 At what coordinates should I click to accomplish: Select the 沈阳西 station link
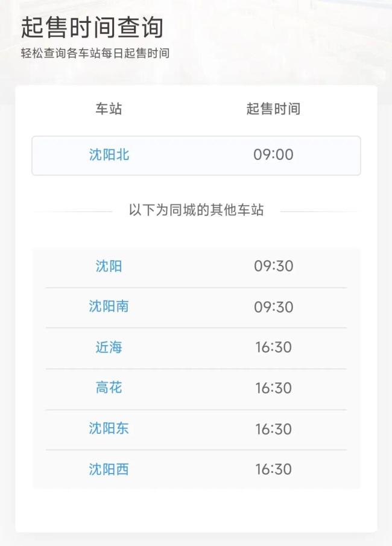point(107,469)
